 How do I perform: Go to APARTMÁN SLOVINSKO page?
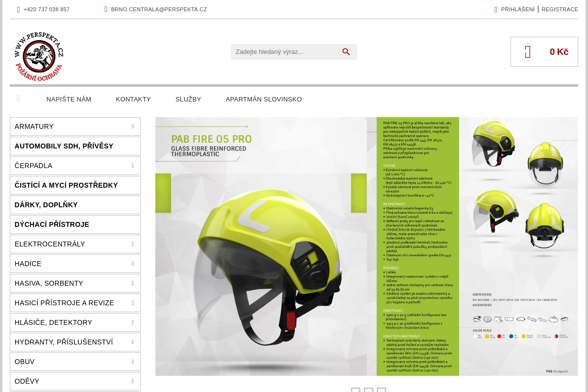[x=264, y=99]
